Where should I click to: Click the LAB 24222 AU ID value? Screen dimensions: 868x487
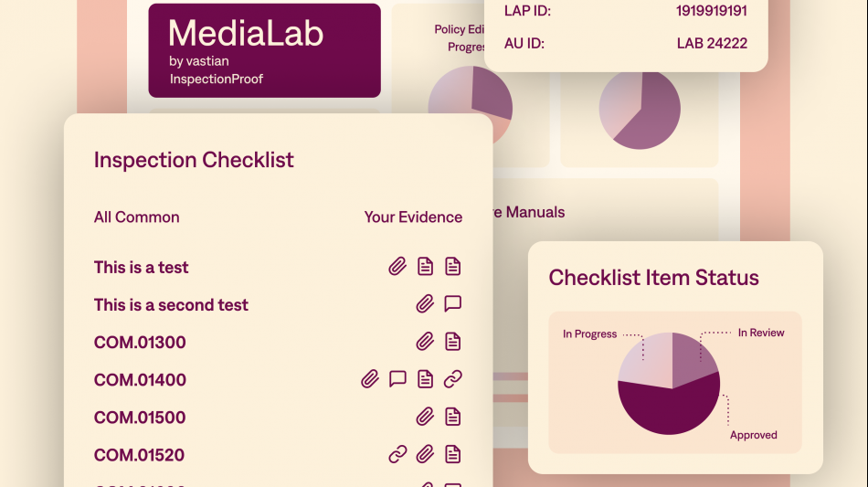712,43
